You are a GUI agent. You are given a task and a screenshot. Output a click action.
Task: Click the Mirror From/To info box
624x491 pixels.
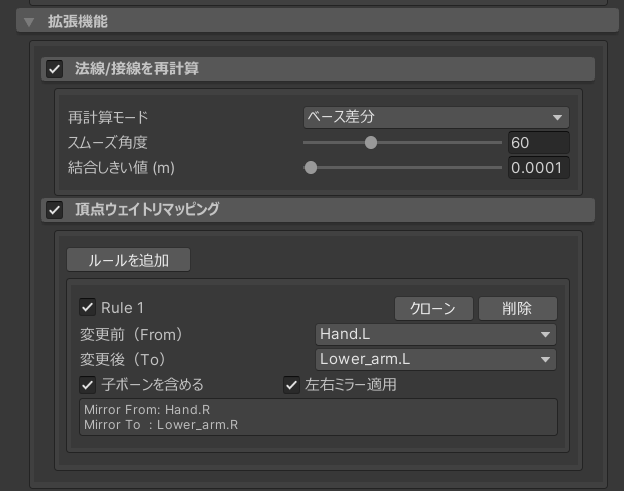click(317, 417)
